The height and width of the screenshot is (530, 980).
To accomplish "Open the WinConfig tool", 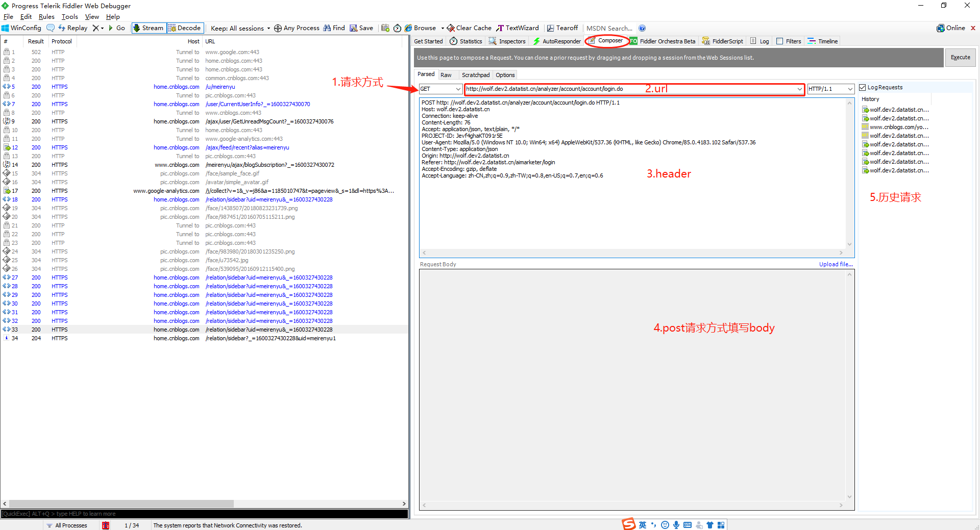I will [x=21, y=28].
